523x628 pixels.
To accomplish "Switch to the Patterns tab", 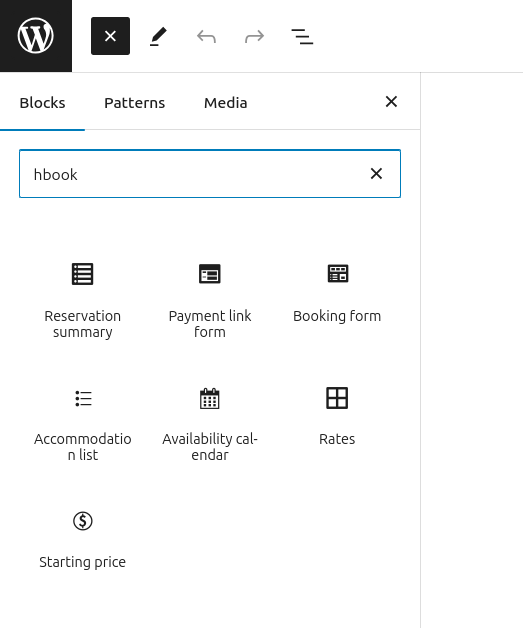I will [135, 103].
